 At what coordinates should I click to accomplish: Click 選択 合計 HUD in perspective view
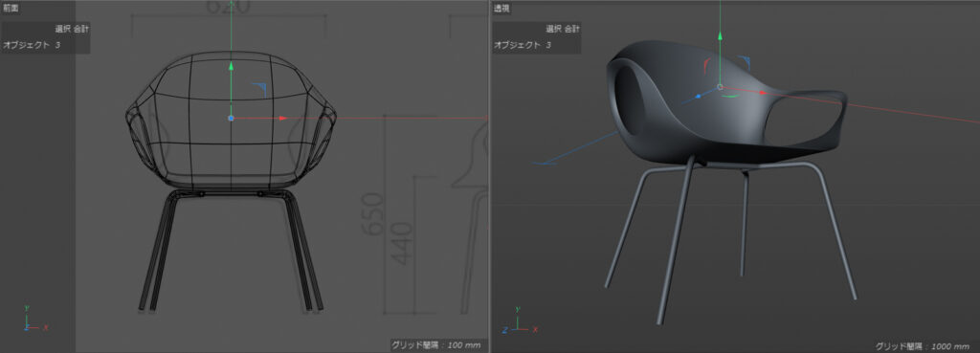coord(563,29)
